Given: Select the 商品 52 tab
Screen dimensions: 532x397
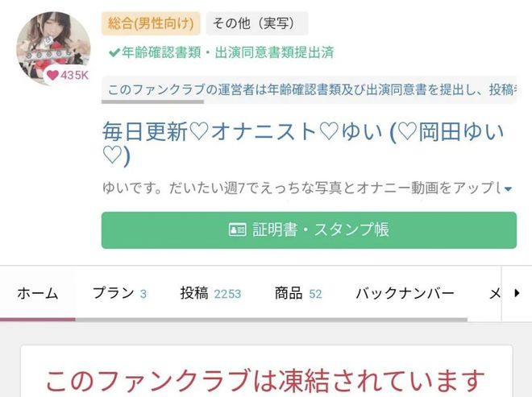Looking at the screenshot, I should coord(298,293).
